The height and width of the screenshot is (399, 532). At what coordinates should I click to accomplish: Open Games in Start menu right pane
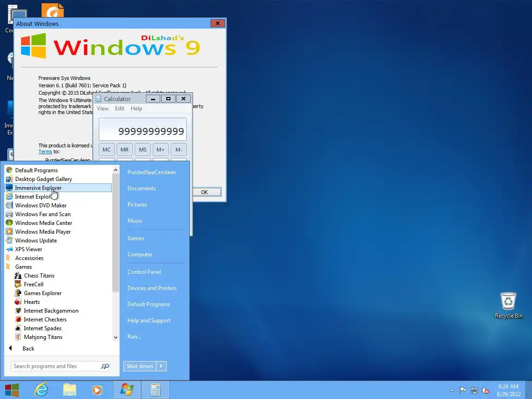point(136,238)
